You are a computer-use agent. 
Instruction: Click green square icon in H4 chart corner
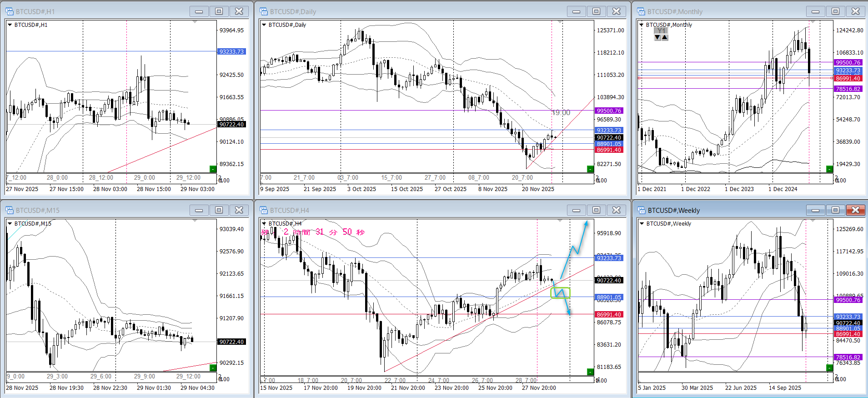click(590, 372)
